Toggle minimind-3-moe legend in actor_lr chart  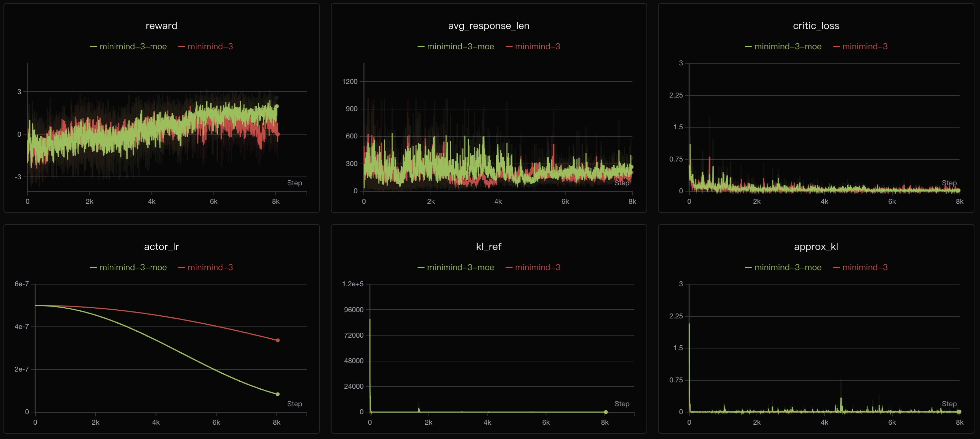click(x=133, y=267)
